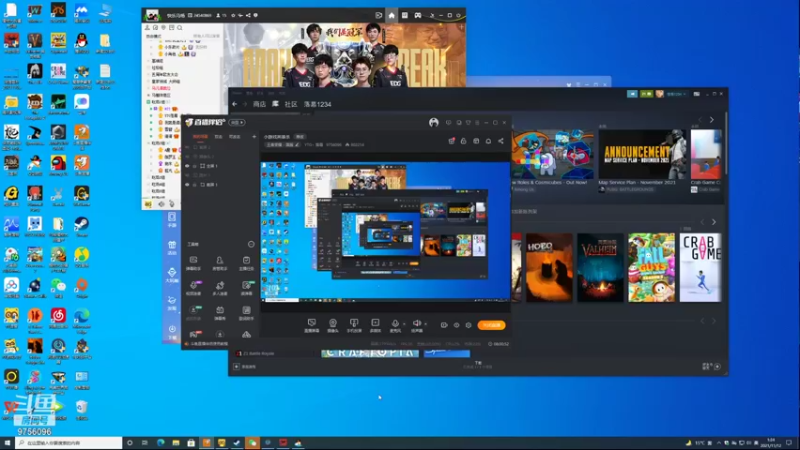This screenshot has width=800, height=450.
Task: Click the Windows taskbar search box
Action: point(68,443)
